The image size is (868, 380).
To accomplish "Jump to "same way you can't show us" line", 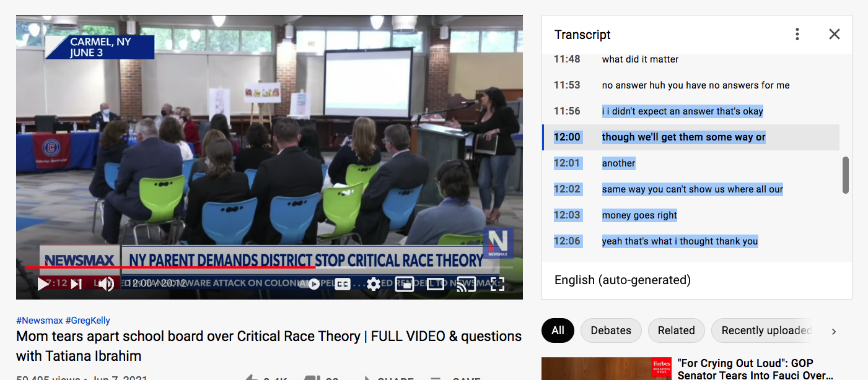I will (x=691, y=189).
